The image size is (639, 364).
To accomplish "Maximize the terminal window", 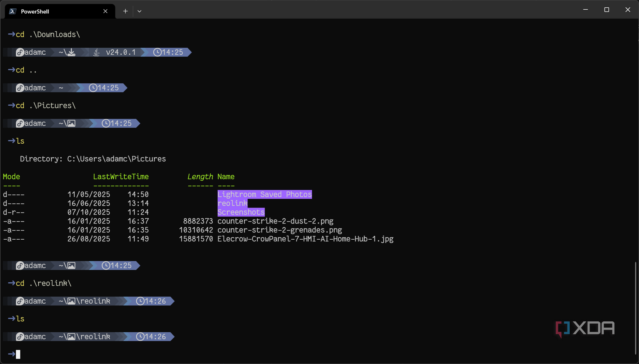I will click(606, 10).
